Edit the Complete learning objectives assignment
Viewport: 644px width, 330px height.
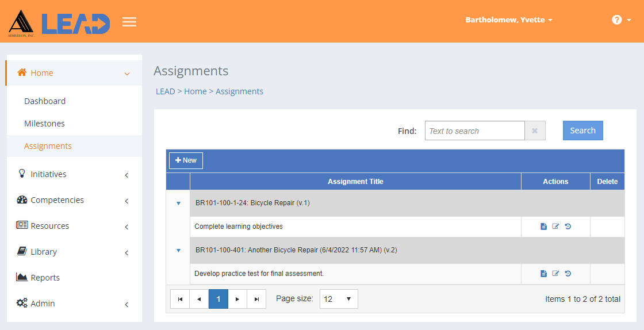pyautogui.click(x=555, y=226)
